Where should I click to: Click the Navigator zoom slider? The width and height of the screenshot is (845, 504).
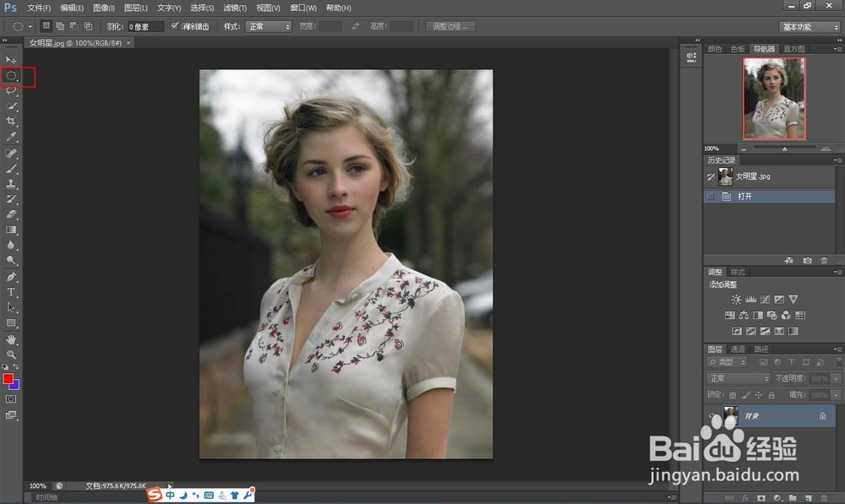coord(784,149)
